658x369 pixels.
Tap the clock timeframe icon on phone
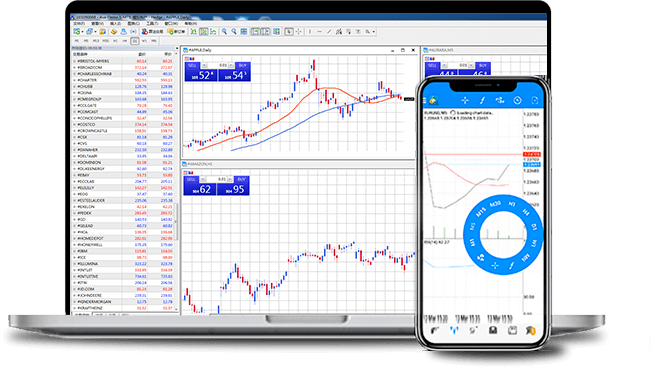click(517, 100)
